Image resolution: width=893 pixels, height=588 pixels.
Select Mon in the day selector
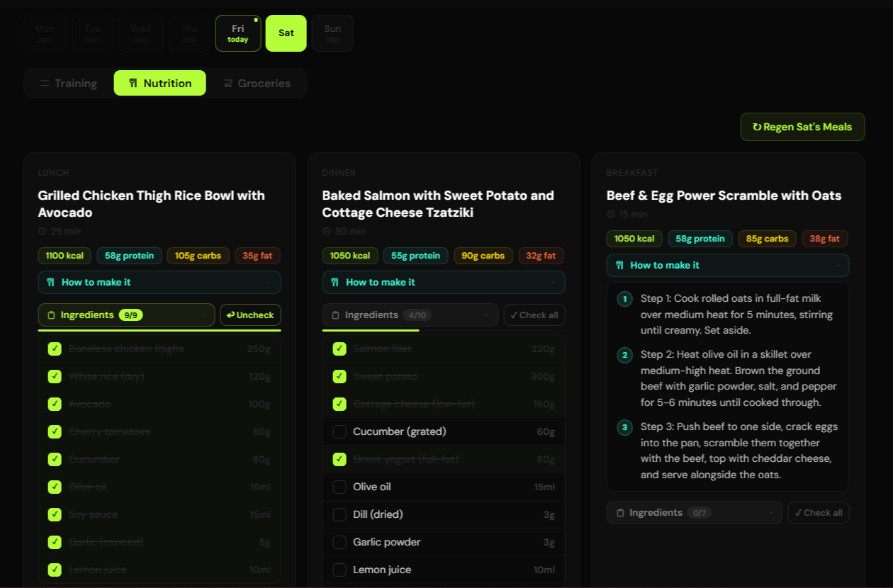click(45, 33)
